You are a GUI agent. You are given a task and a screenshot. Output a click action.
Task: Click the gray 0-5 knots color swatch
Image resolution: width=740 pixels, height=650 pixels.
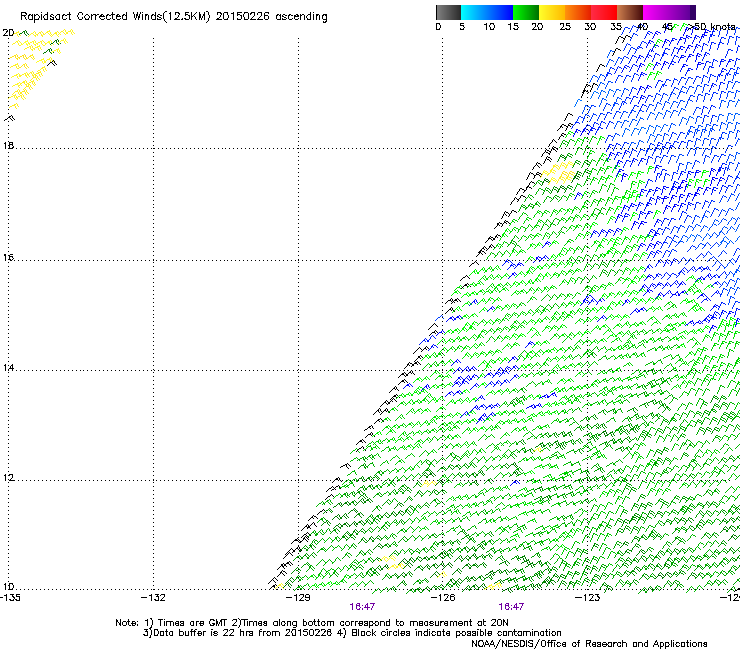click(448, 12)
